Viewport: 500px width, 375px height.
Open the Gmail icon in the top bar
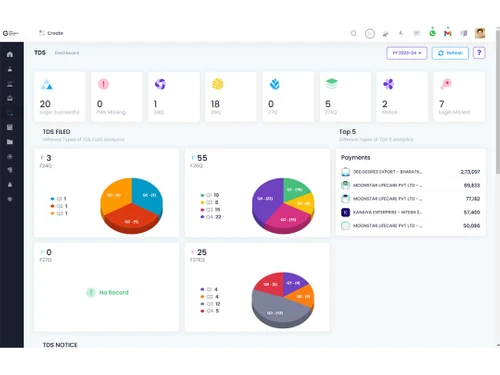[448, 33]
